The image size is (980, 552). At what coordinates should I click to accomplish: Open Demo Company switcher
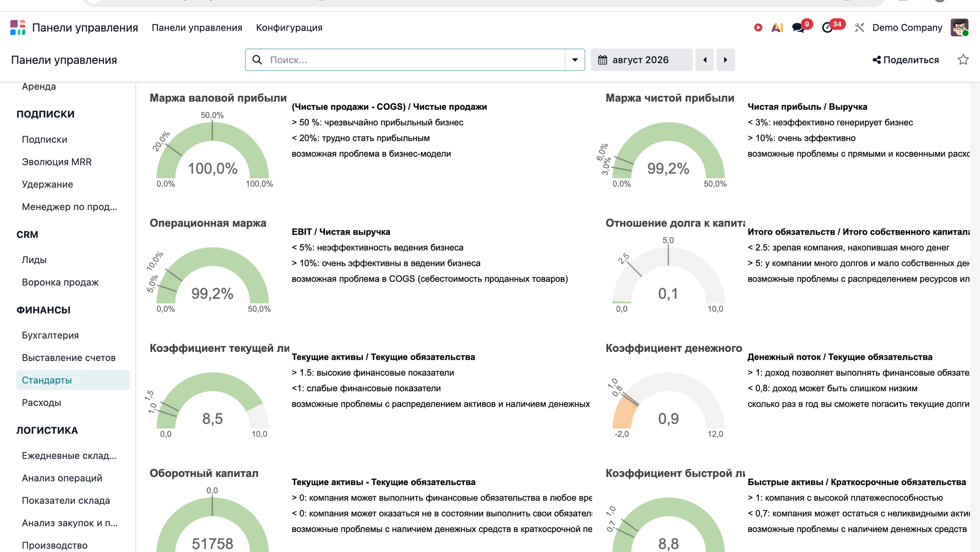(907, 27)
